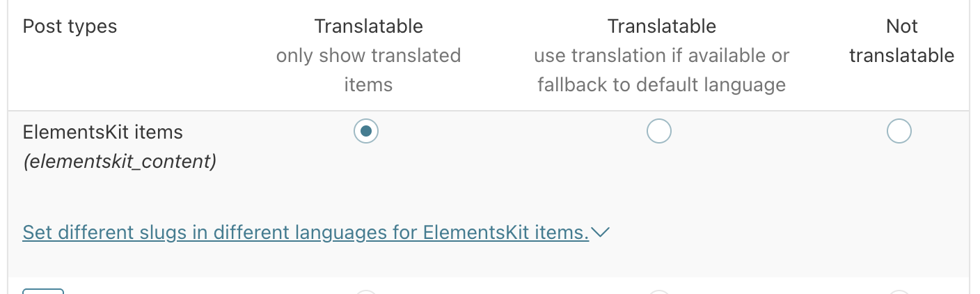Click the 'use translation if available or' subtext
Screen dimensions: 980x294
pos(661,56)
